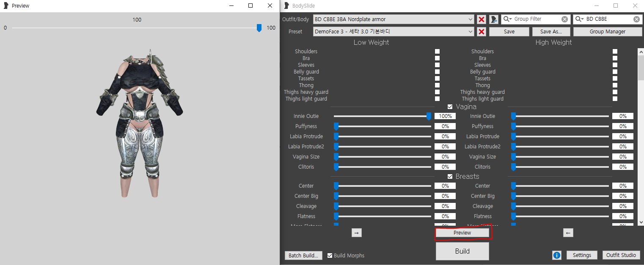Open Group Filter search magnifier options

point(508,19)
